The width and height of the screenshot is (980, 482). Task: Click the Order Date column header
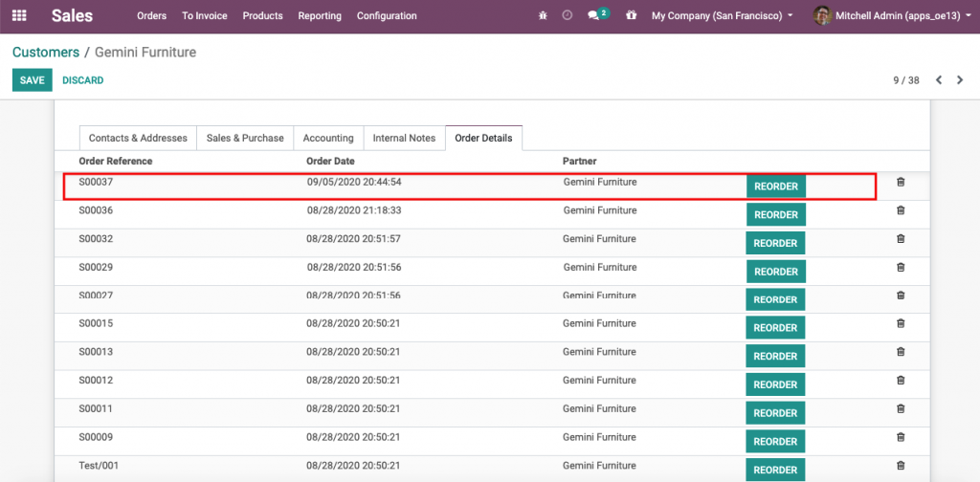coord(330,161)
